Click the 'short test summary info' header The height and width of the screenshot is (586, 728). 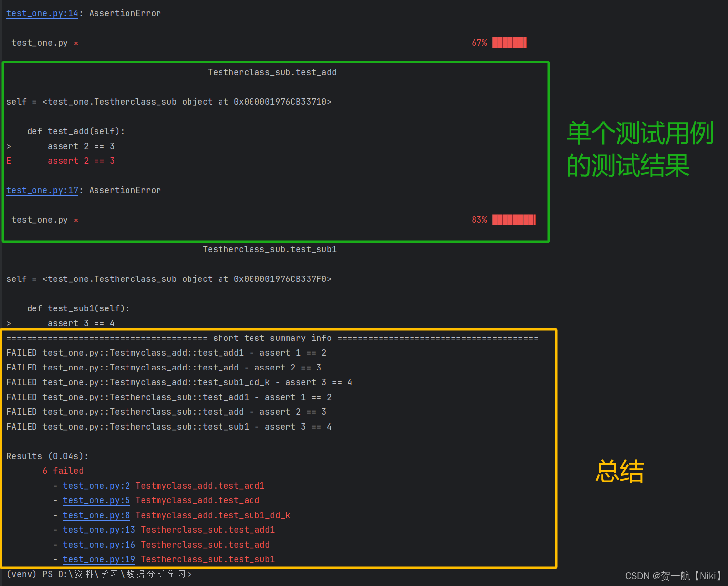[x=272, y=338]
